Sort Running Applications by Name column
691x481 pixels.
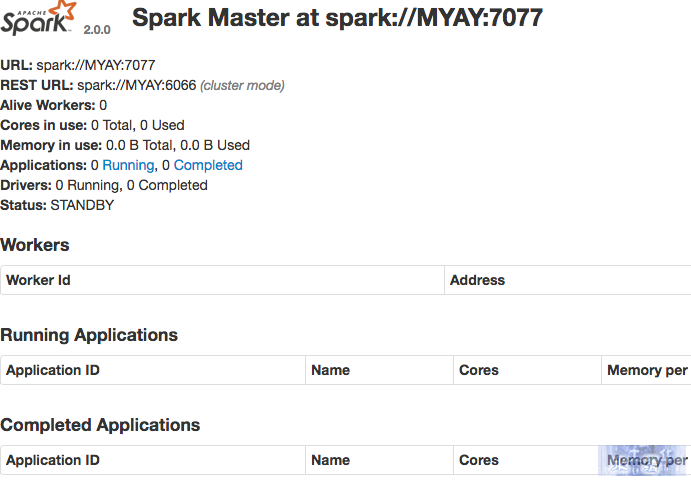(331, 370)
